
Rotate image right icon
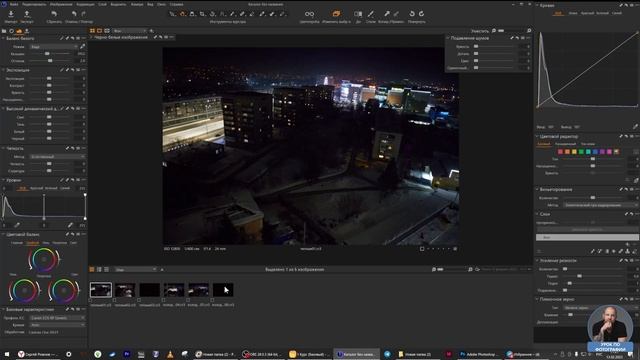[x=421, y=14]
